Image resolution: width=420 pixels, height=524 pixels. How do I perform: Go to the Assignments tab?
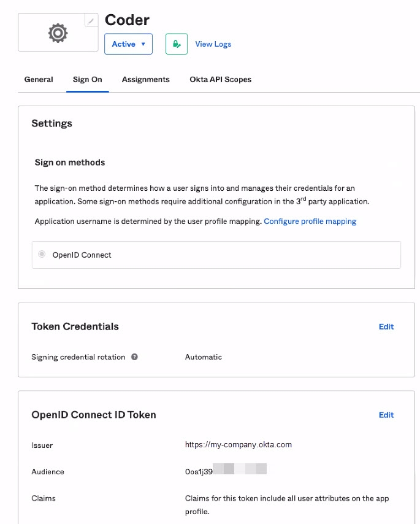pos(145,80)
